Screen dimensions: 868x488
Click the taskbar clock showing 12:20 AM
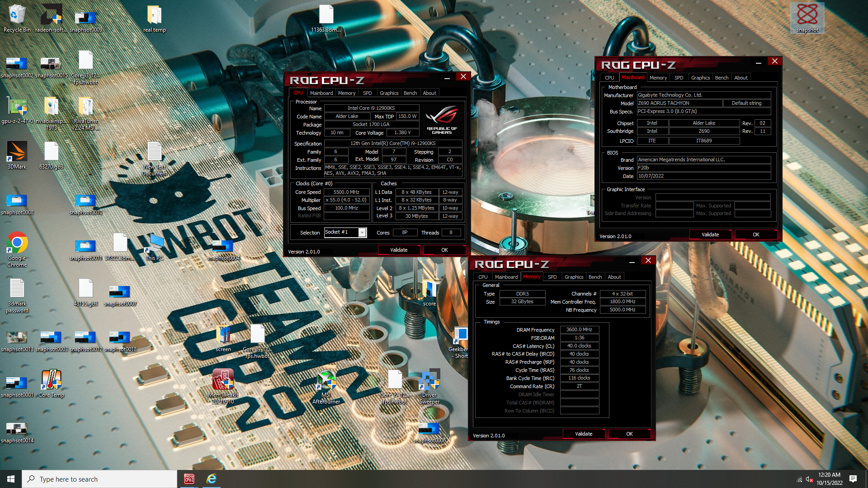830,479
